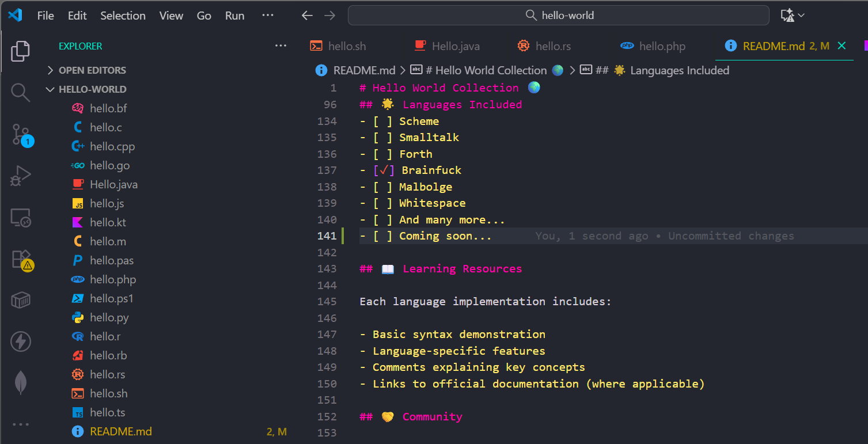Check the Malbolge checkbox on line 138
868x444 pixels.
[x=382, y=187]
